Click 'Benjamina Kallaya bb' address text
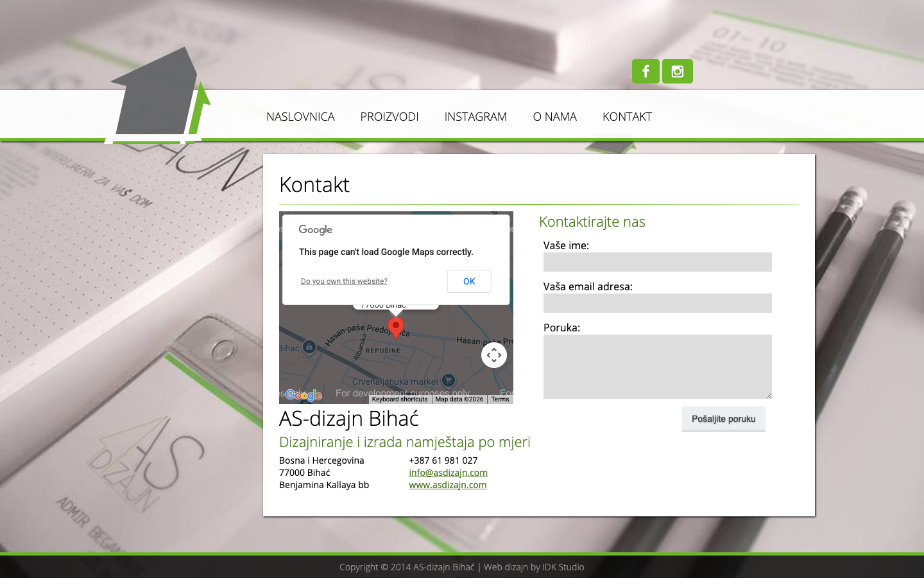Viewport: 924px width, 578px height. pyautogui.click(x=324, y=485)
